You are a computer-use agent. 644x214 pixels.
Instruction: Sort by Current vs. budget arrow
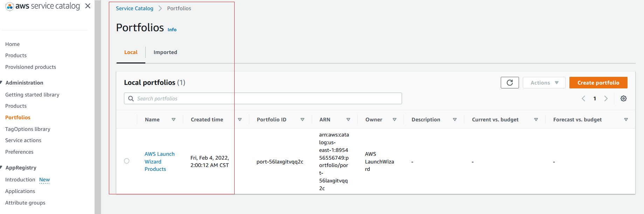coord(536,120)
